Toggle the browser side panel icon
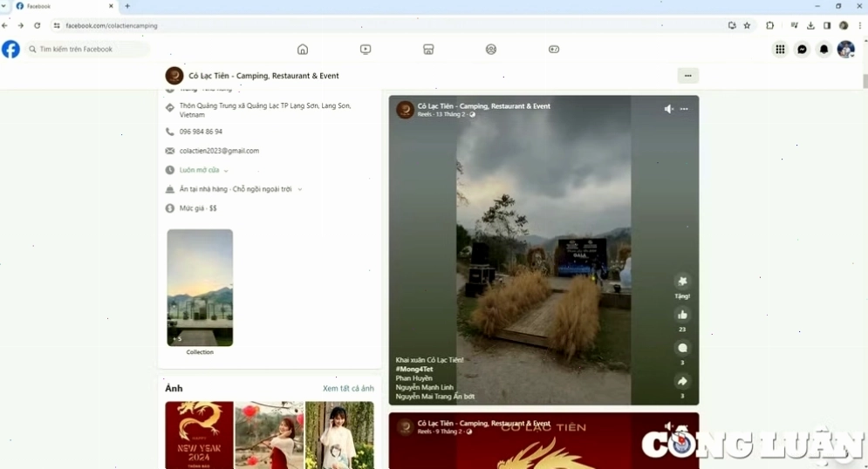Screen dimensions: 868x469 827,25
